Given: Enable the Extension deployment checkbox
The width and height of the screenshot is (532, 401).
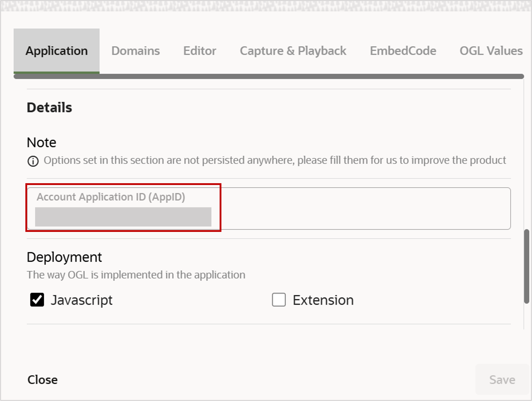Looking at the screenshot, I should tap(279, 300).
